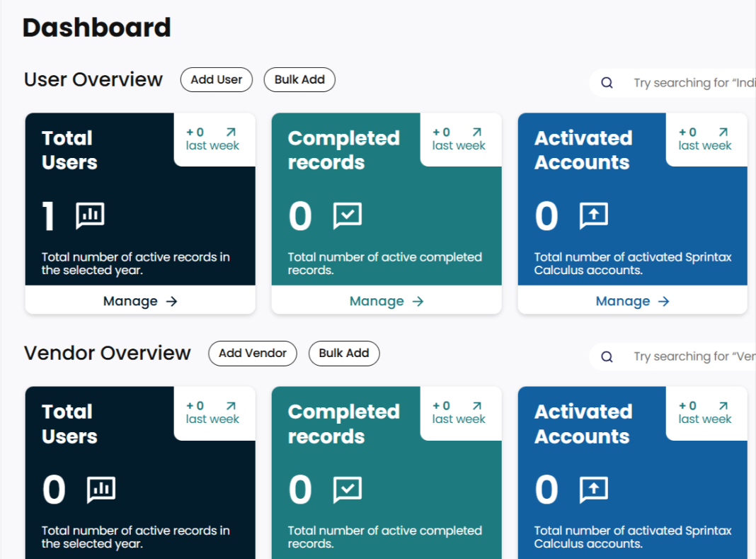Image resolution: width=756 pixels, height=559 pixels.
Task: Click the upload icon on the User Activated Accounts card
Action: tap(594, 215)
